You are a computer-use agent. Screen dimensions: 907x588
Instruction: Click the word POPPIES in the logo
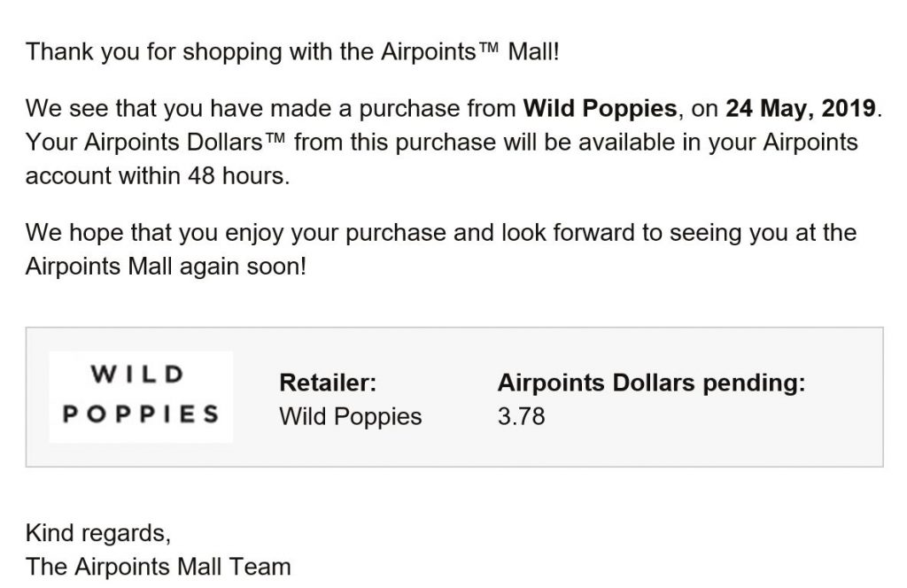pos(141,414)
